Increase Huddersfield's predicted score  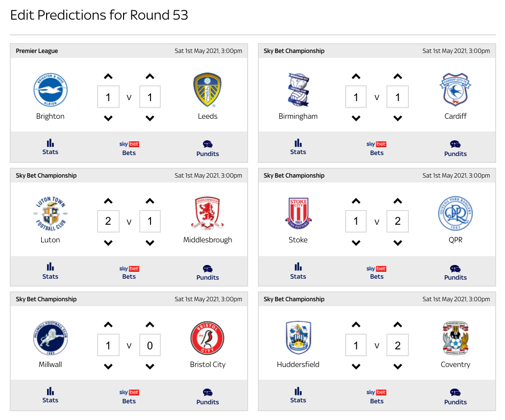tap(356, 325)
